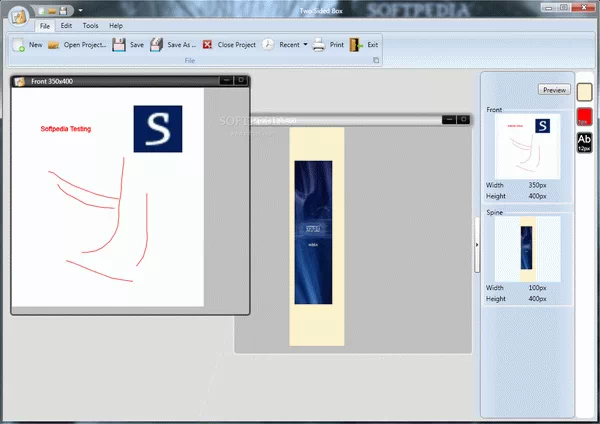Open the red pen color swatch
This screenshot has height=424, width=600.
584,117
